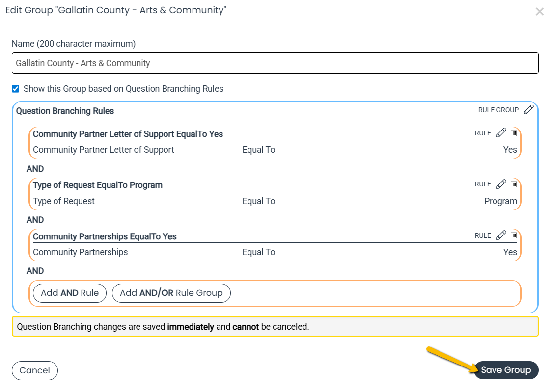Click the 'Name (200 character maximum)' label

pyautogui.click(x=74, y=44)
